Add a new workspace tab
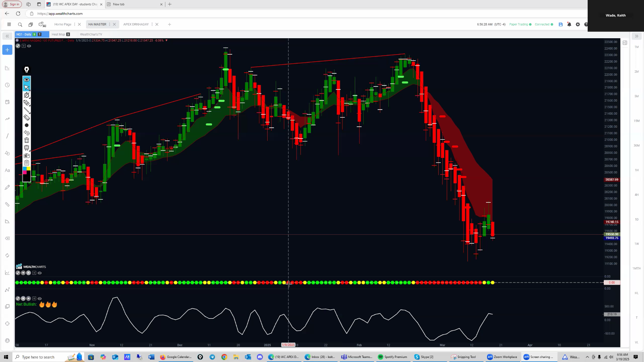 pos(169,24)
